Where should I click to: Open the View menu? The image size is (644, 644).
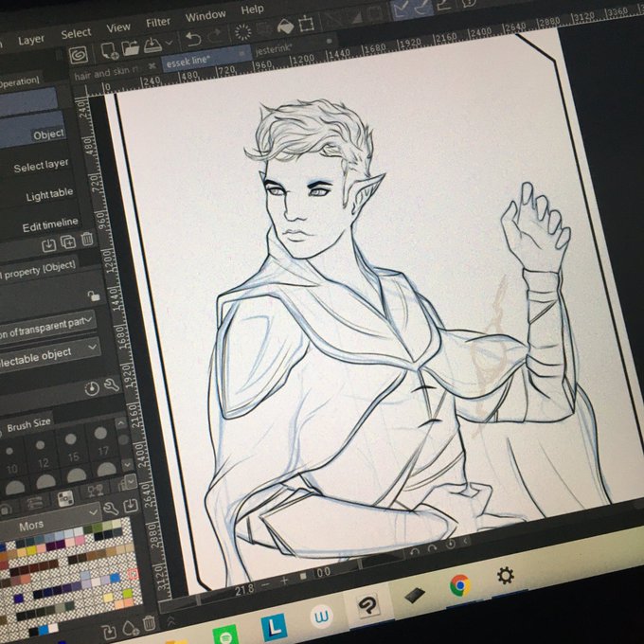[x=118, y=27]
